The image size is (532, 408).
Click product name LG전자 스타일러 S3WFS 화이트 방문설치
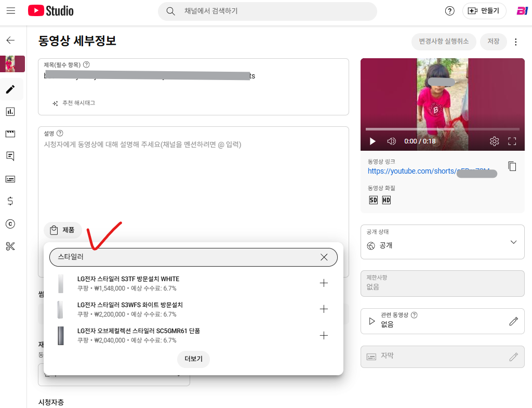point(130,305)
